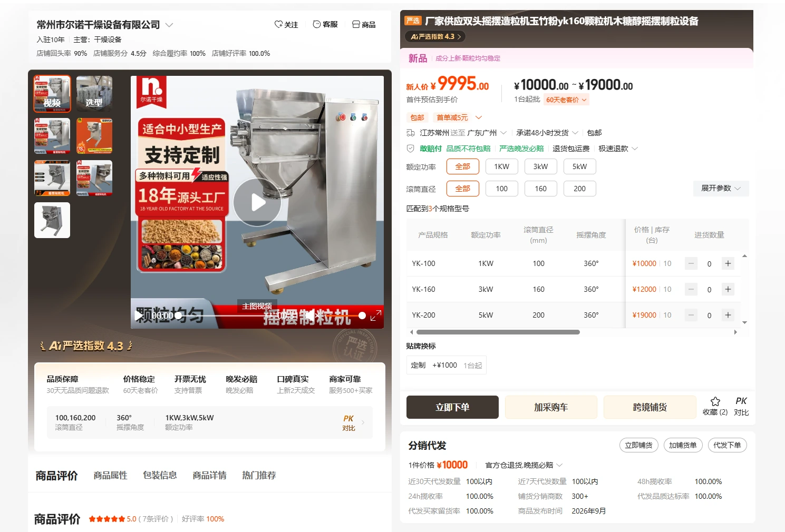This screenshot has width=785, height=532.
Task: Click the small play icon on video bar
Action: 139,316
